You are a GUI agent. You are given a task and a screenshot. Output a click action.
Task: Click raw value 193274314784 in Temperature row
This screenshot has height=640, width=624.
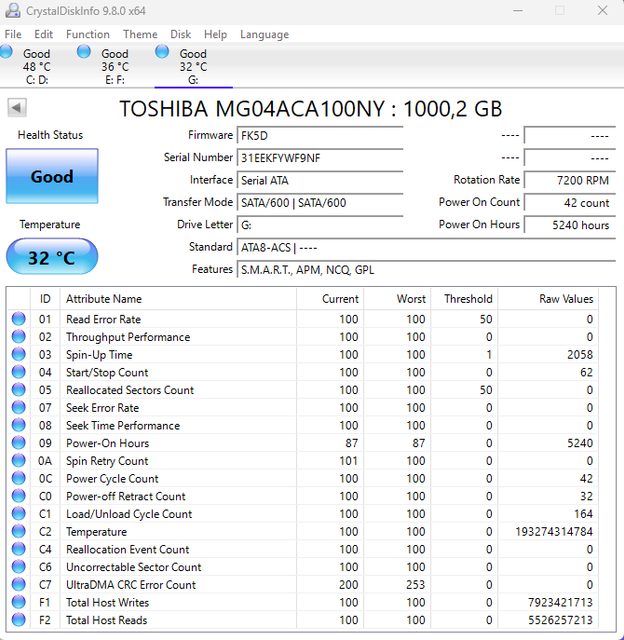[554, 531]
